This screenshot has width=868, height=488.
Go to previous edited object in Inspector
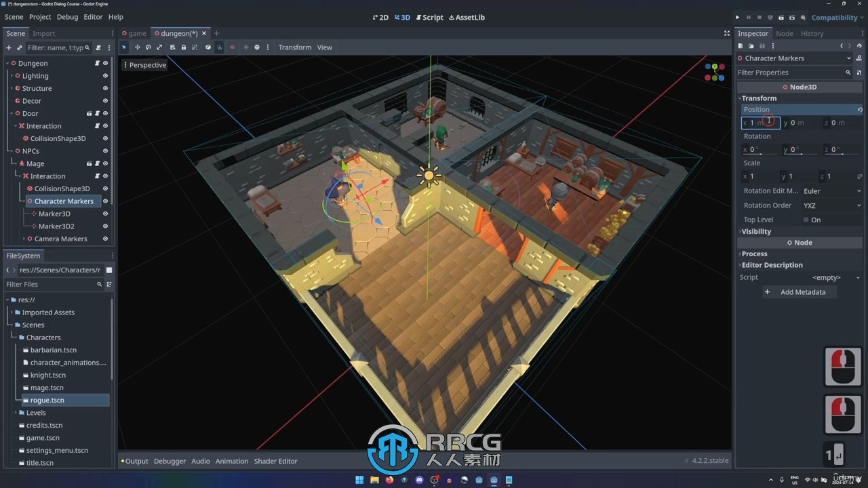click(x=842, y=46)
